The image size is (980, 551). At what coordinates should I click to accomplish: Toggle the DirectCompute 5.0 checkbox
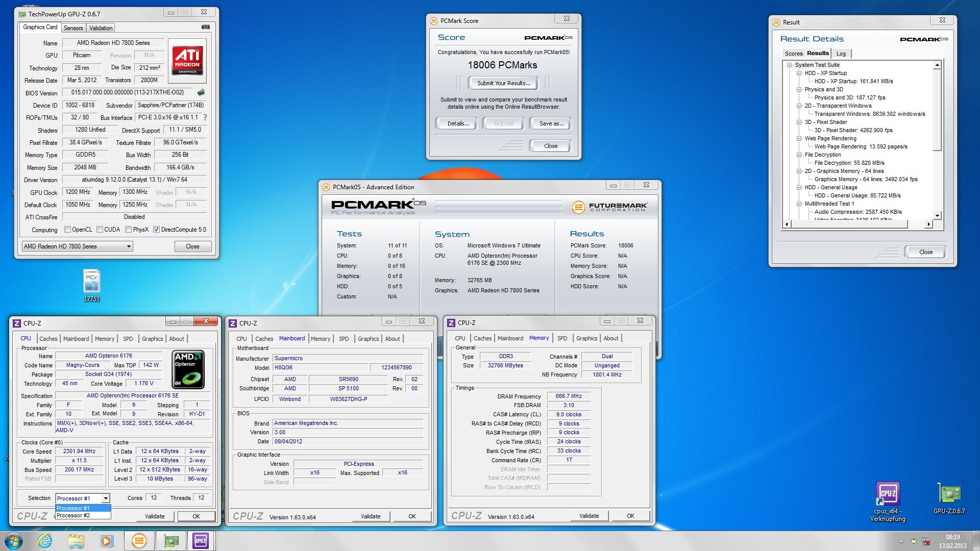click(x=157, y=230)
